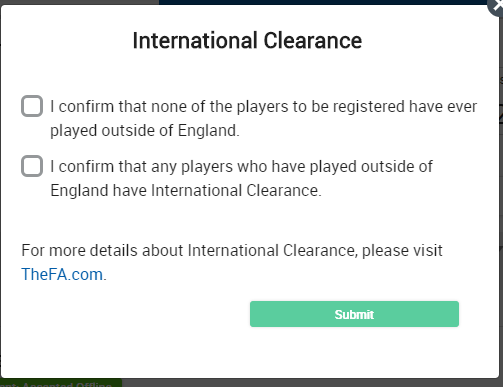Click the 'England have International Clearance.' label line

click(186, 191)
